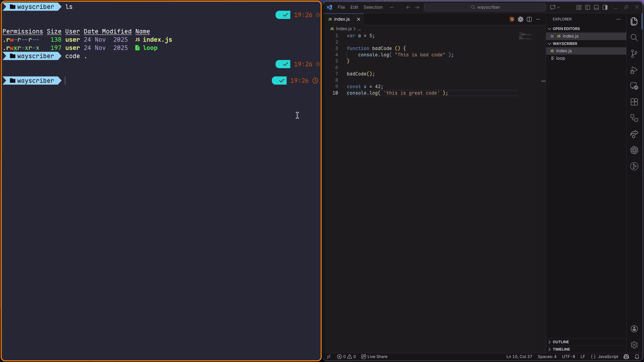Open the Edit menu
The height and width of the screenshot is (362, 644).
pos(354,7)
